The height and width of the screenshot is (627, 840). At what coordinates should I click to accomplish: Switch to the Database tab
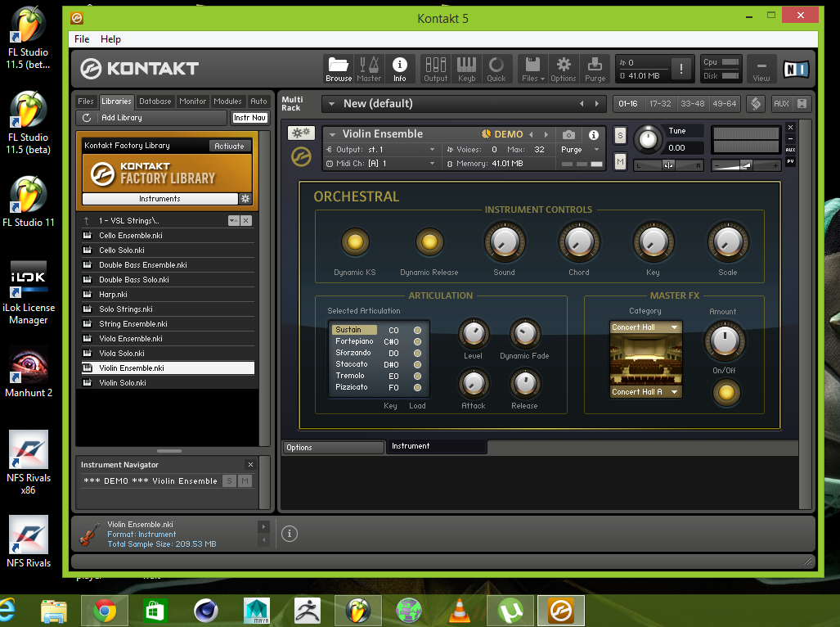click(155, 101)
